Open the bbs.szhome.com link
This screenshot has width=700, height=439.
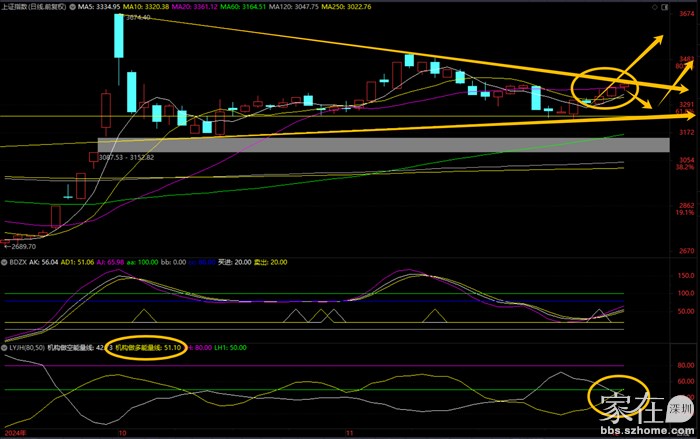650,429
